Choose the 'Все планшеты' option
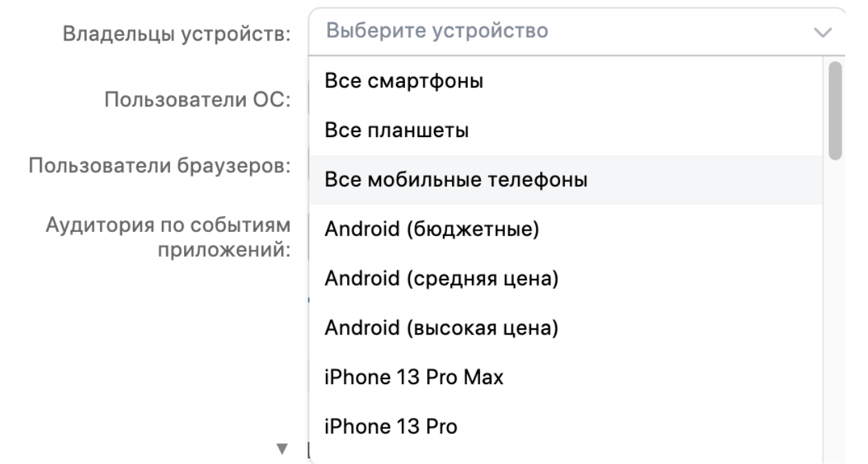This screenshot has width=868, height=464. 397,131
